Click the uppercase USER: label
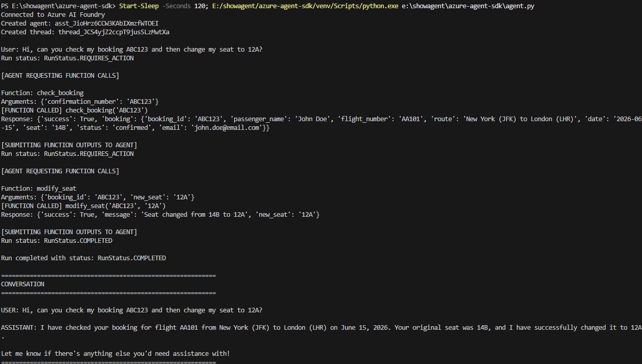Image resolution: width=642 pixels, height=364 pixels. tap(10, 310)
